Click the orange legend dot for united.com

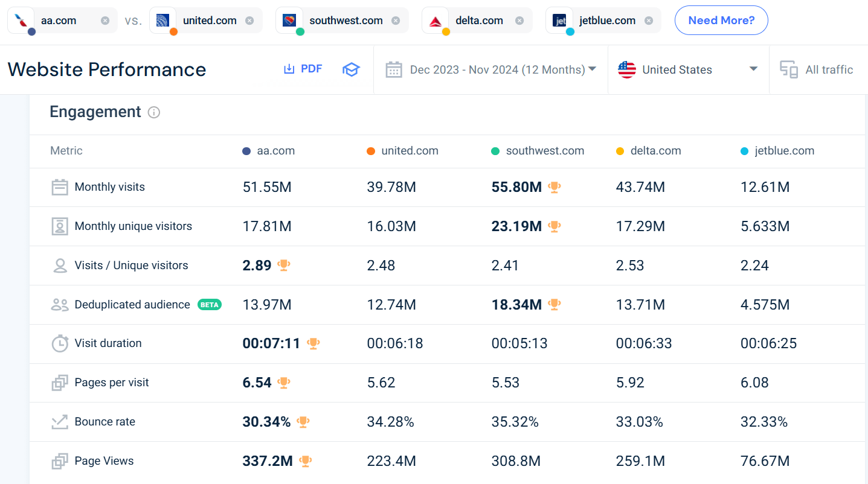pos(370,151)
